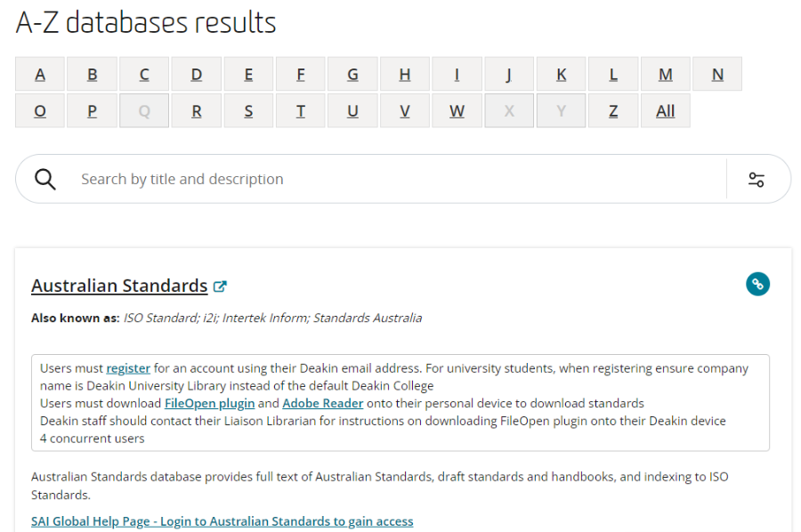Show All databases
801x532 pixels.
665,111
